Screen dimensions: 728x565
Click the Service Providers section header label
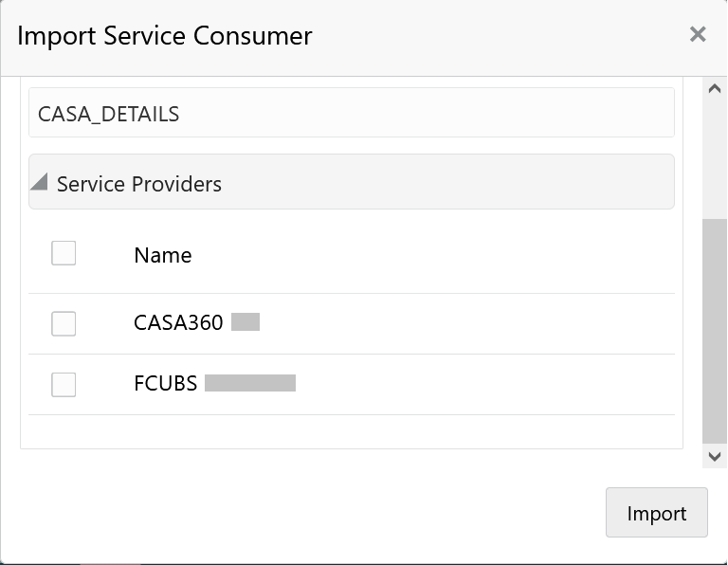coord(139,184)
